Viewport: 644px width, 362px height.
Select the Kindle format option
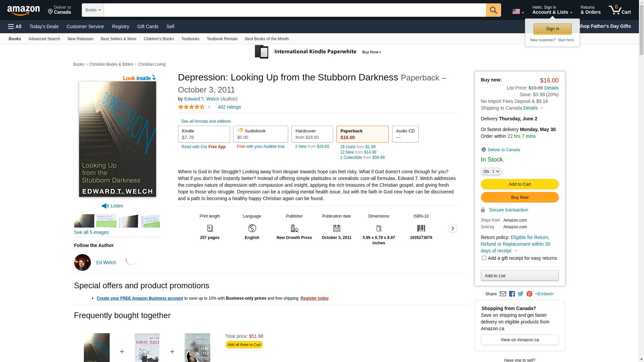pos(204,134)
